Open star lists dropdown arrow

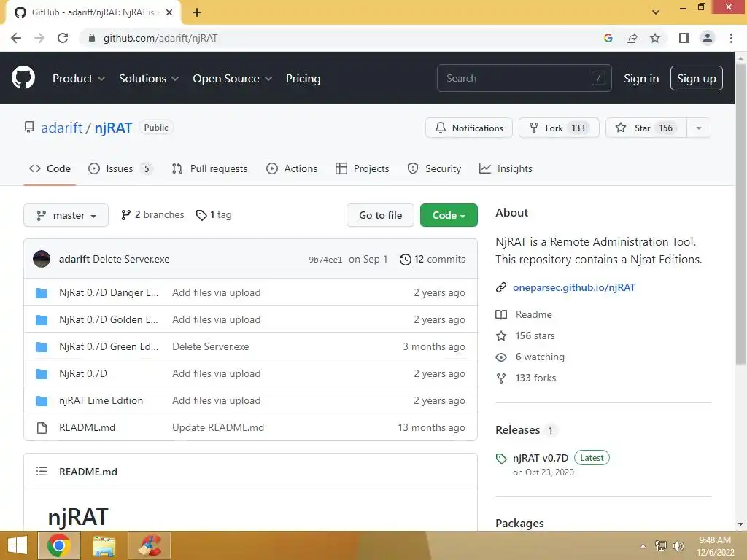699,128
